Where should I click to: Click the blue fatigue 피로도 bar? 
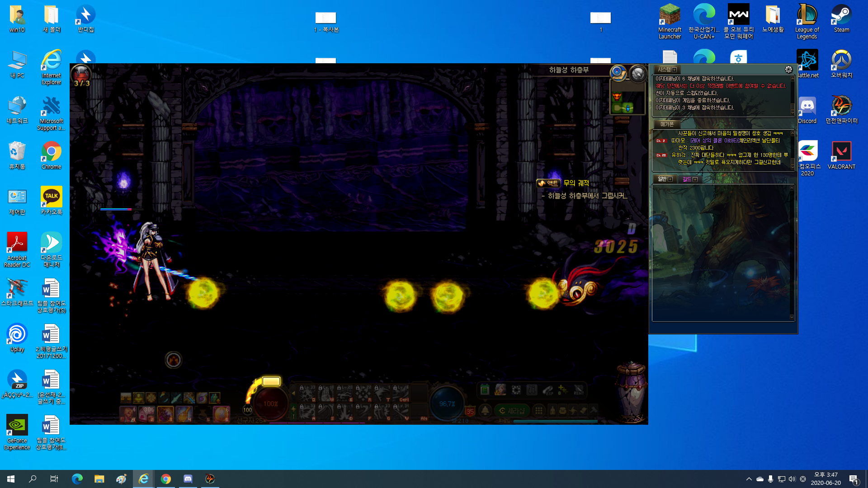555,421
